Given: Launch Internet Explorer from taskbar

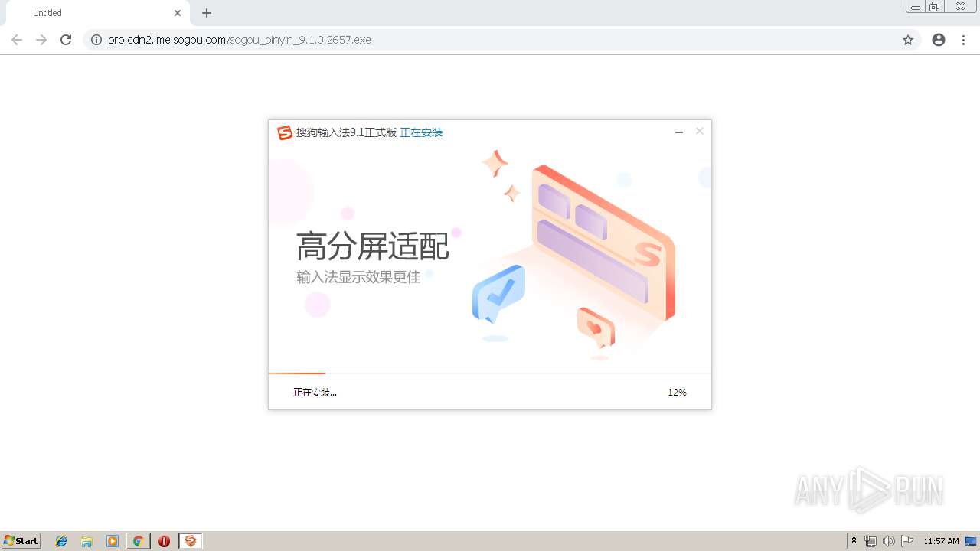Looking at the screenshot, I should coord(61,541).
